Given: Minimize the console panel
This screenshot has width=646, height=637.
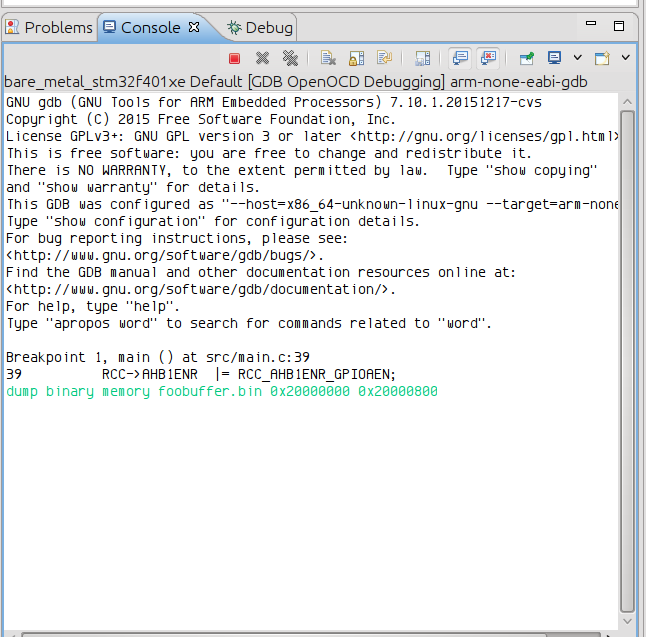Looking at the screenshot, I should pyautogui.click(x=591, y=23).
